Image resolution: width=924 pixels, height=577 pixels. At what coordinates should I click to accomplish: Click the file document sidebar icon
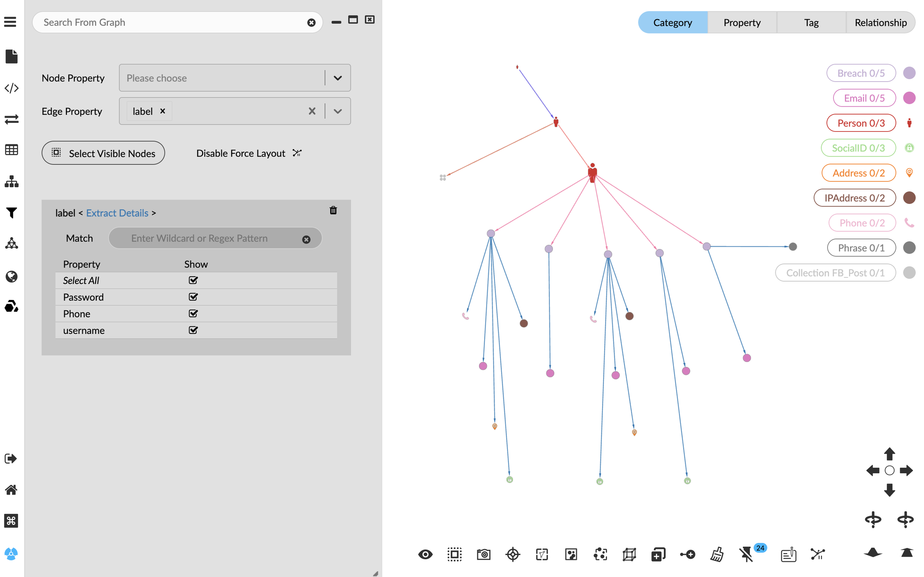[x=11, y=57]
